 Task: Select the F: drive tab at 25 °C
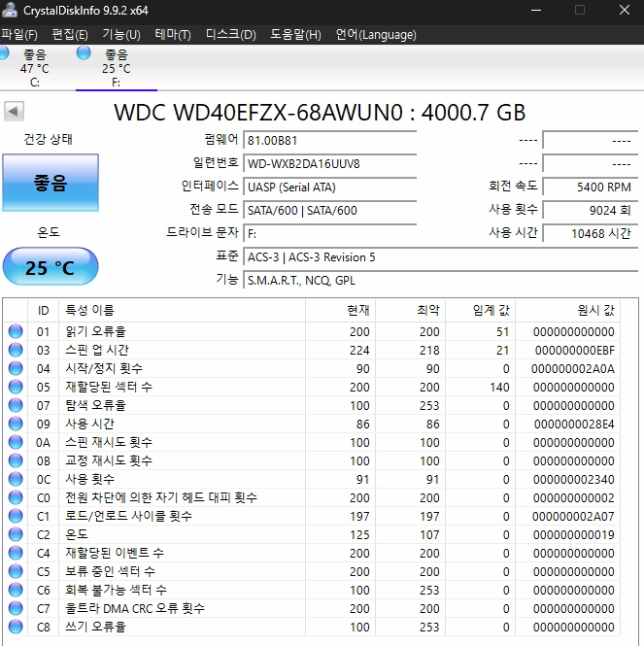pos(117,68)
